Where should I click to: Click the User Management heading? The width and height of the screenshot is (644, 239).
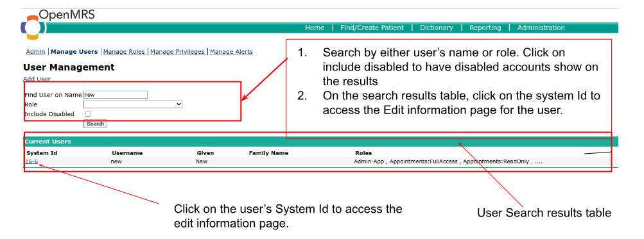coord(69,67)
